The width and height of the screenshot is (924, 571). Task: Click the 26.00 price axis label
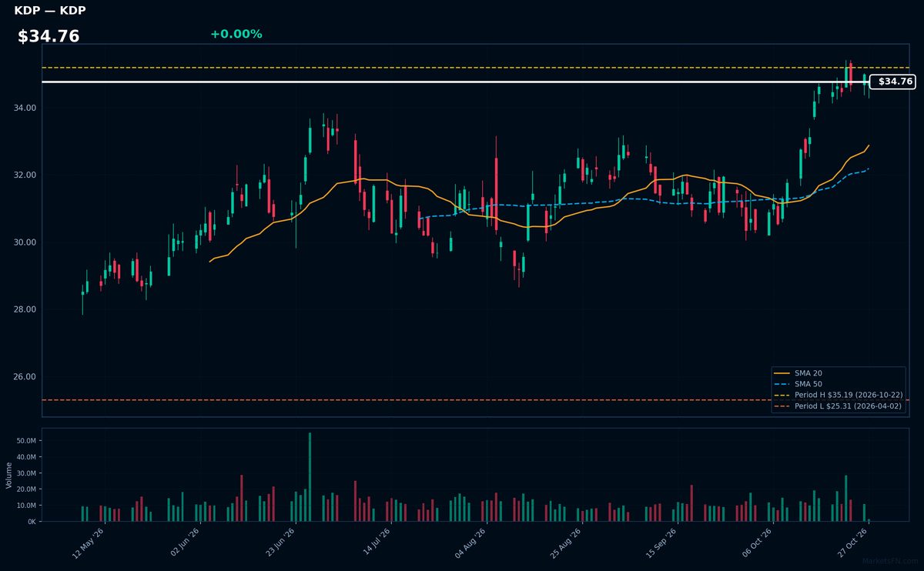[x=25, y=377]
